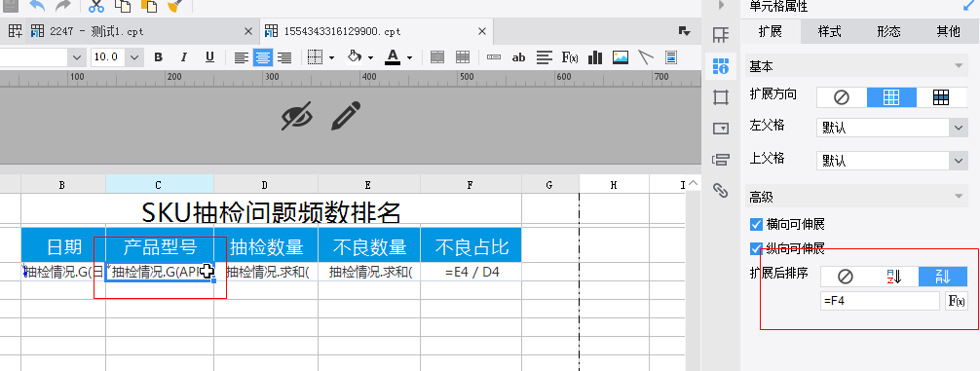Open font size 10.0 dropdown

point(133,57)
